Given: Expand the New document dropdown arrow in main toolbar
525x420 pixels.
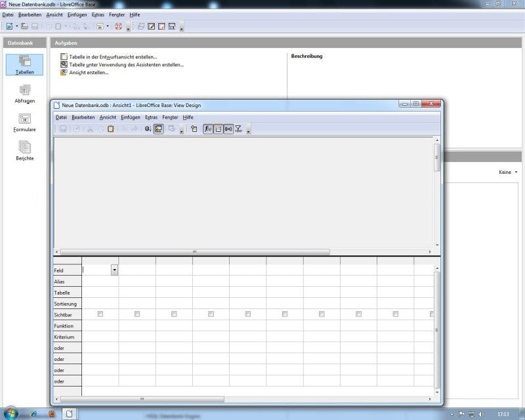Looking at the screenshot, I should click(17, 26).
